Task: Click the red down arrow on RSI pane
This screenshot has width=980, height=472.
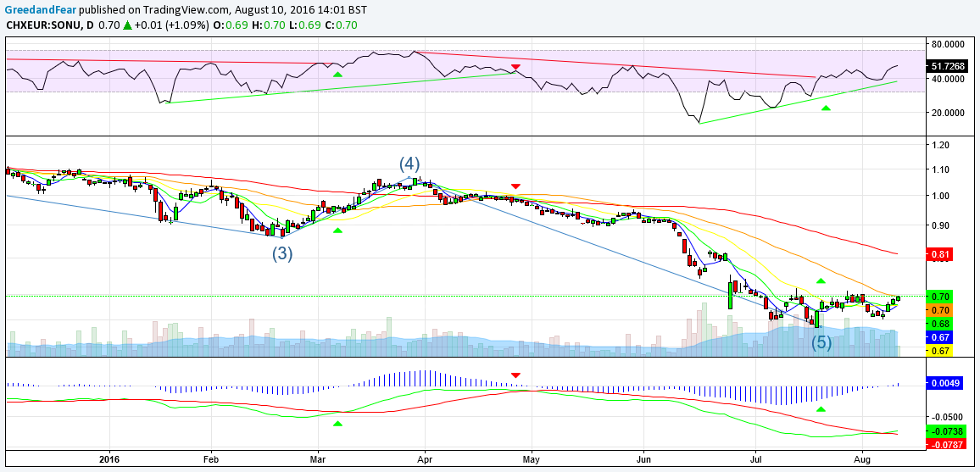Action: [x=515, y=67]
